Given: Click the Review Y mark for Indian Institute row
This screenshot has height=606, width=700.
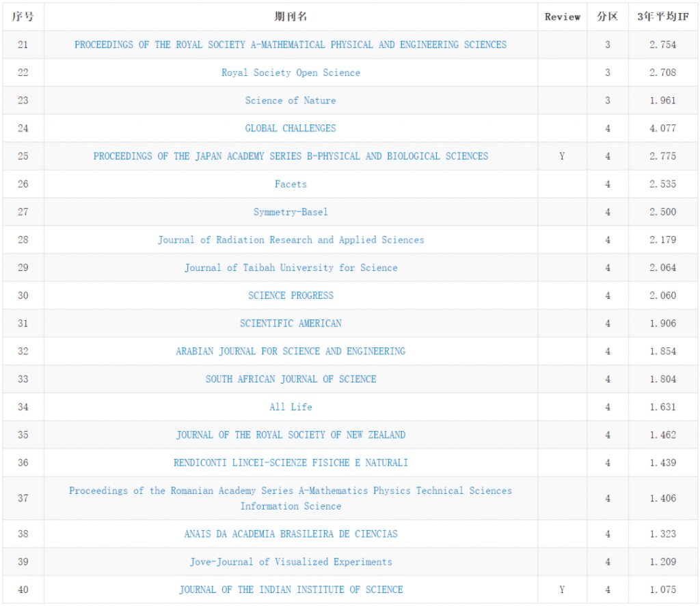Looking at the screenshot, I should [562, 590].
